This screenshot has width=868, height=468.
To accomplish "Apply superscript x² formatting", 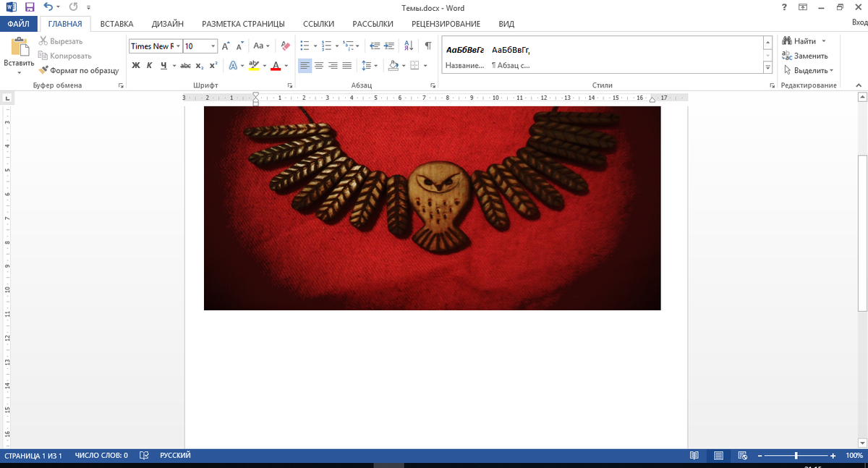I will (x=213, y=65).
